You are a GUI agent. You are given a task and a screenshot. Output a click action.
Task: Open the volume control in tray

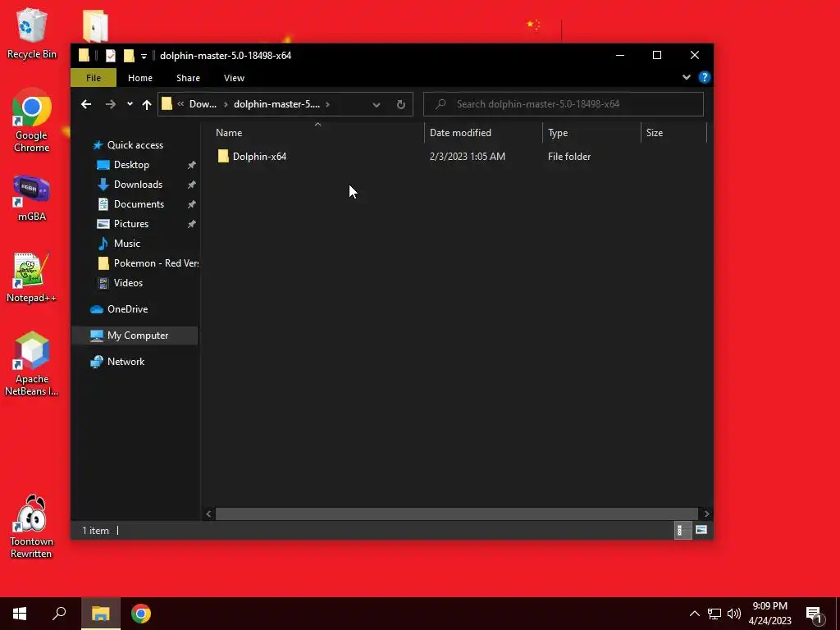coord(734,614)
